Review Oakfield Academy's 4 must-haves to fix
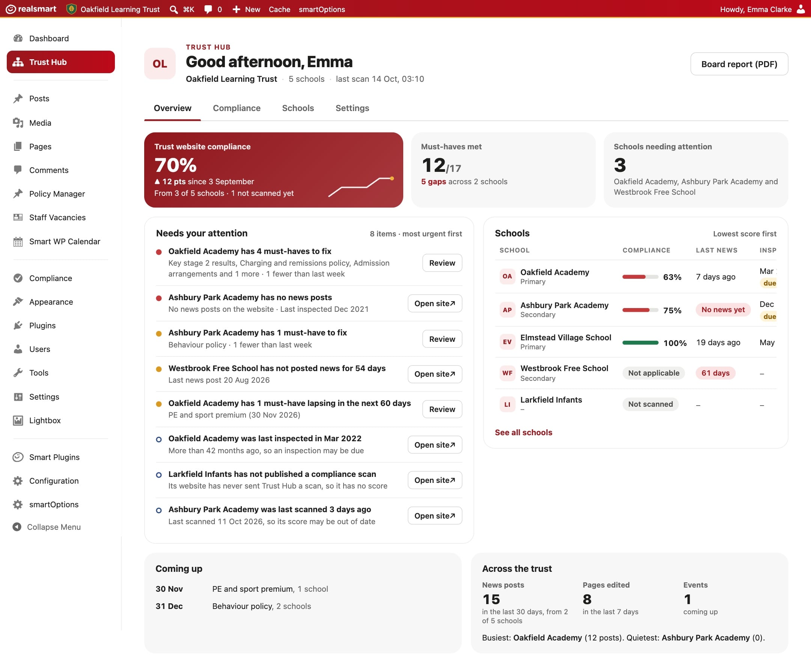The image size is (811, 672). tap(442, 263)
